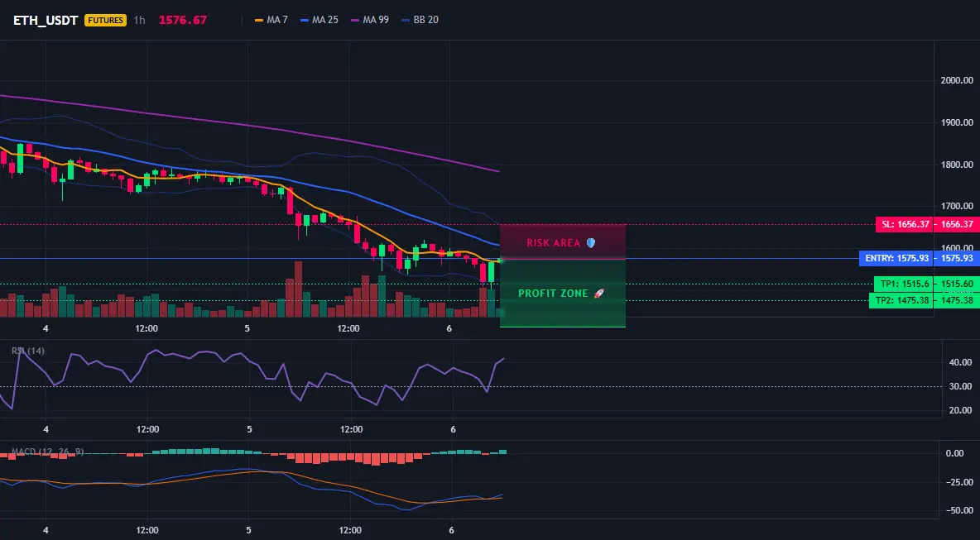Click the shield icon in RISK AREA
Image resolution: width=980 pixels, height=540 pixels.
click(591, 243)
